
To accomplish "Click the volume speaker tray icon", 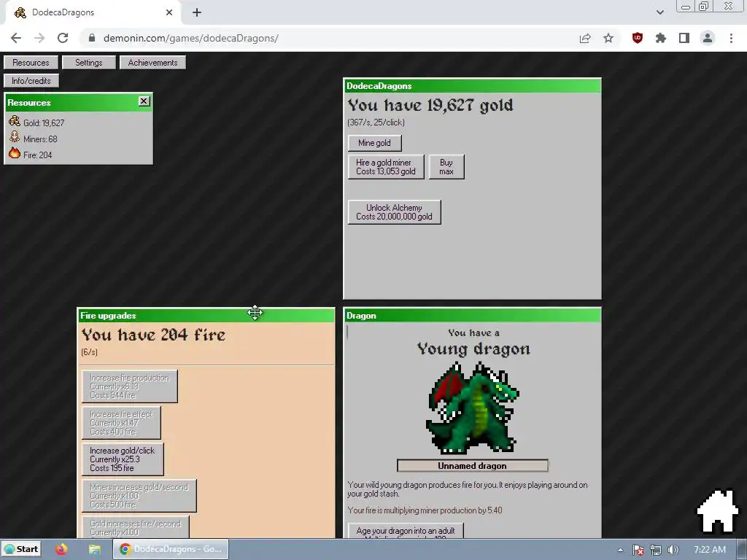I will 673,550.
